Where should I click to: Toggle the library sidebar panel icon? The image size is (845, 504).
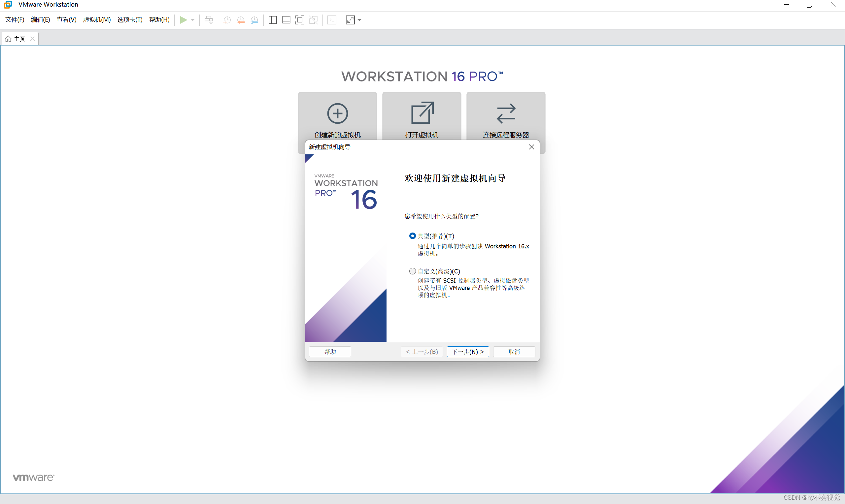pos(273,20)
